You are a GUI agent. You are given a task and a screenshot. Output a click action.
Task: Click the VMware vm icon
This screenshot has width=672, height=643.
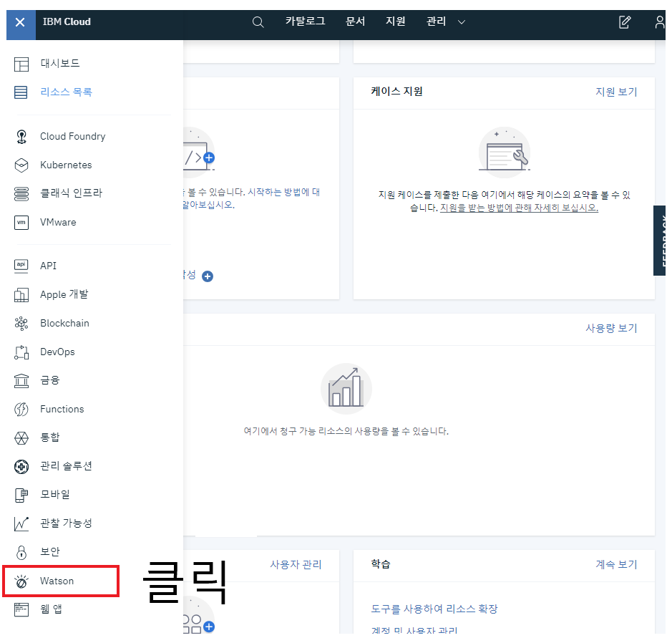21,223
